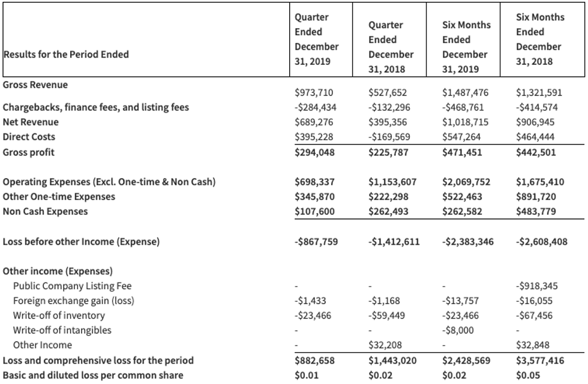Select the "Chargebacks, finance fees, and listing fees" label

(96, 107)
